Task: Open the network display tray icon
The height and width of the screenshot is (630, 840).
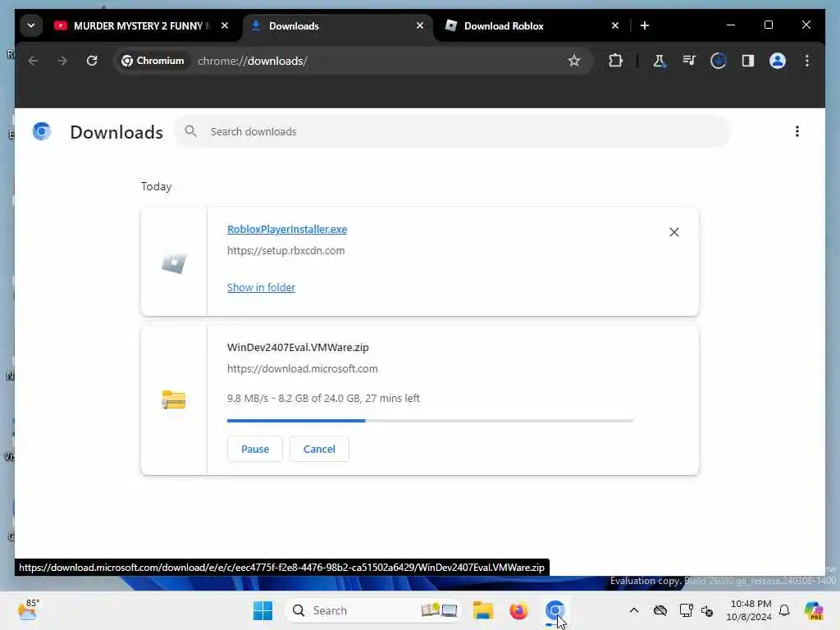Action: click(x=686, y=610)
